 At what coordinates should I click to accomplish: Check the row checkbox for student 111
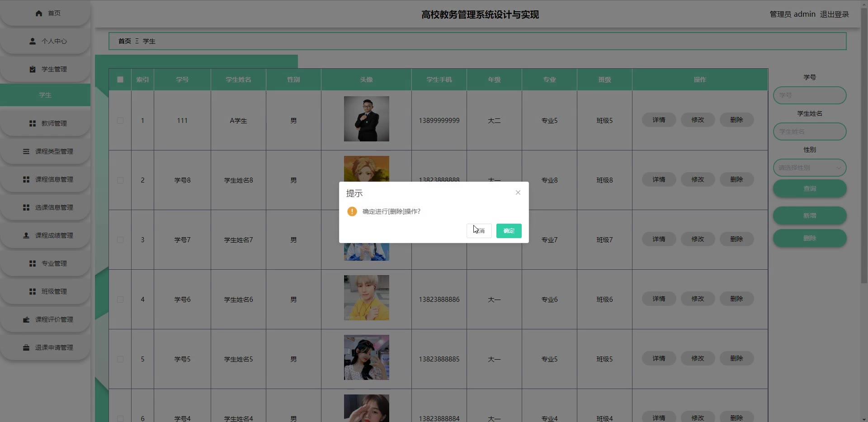120,121
